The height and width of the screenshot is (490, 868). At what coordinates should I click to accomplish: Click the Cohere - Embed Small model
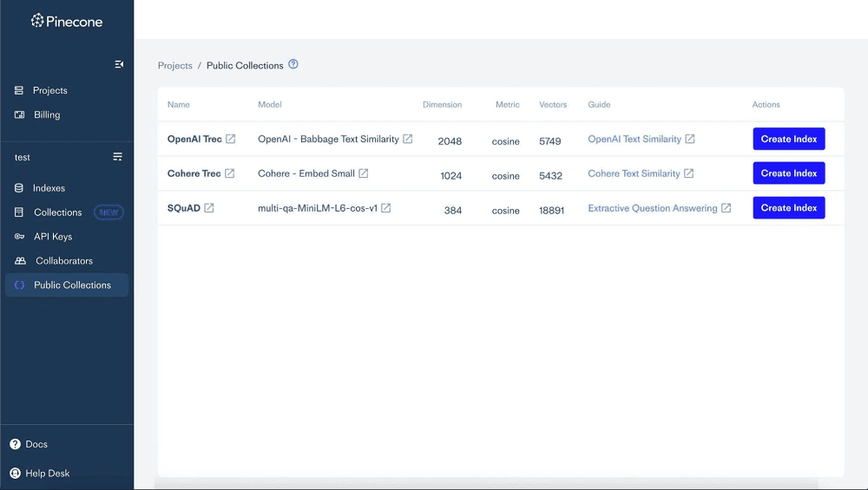[x=306, y=173]
